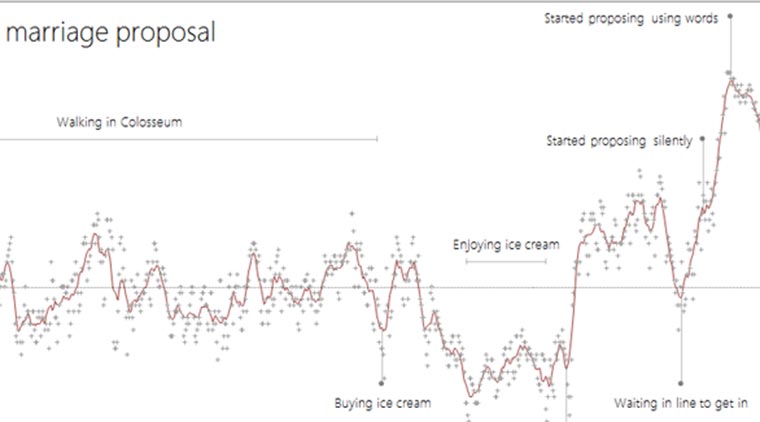Select the dot beside "Started proposing silently"
This screenshot has height=422, width=760.
[x=703, y=140]
